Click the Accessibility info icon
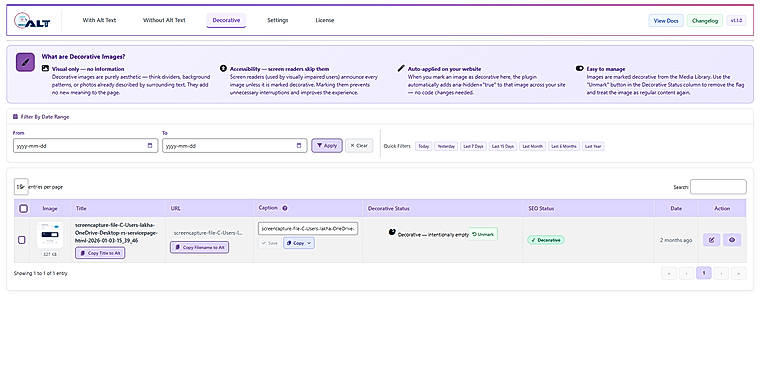This screenshot has height=368, width=760. coord(223,69)
